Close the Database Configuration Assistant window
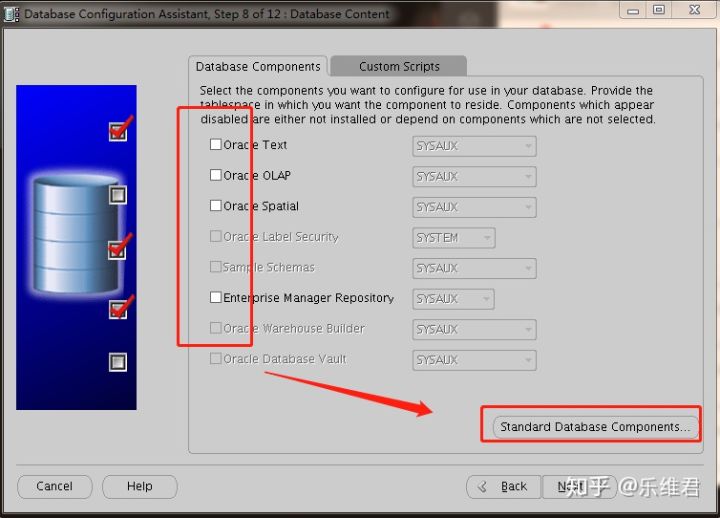 695,10
